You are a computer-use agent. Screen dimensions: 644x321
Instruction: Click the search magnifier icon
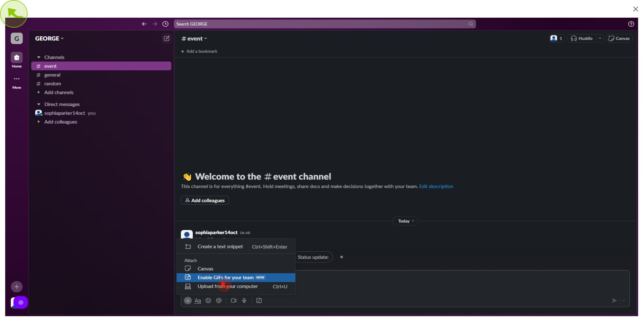(x=471, y=24)
